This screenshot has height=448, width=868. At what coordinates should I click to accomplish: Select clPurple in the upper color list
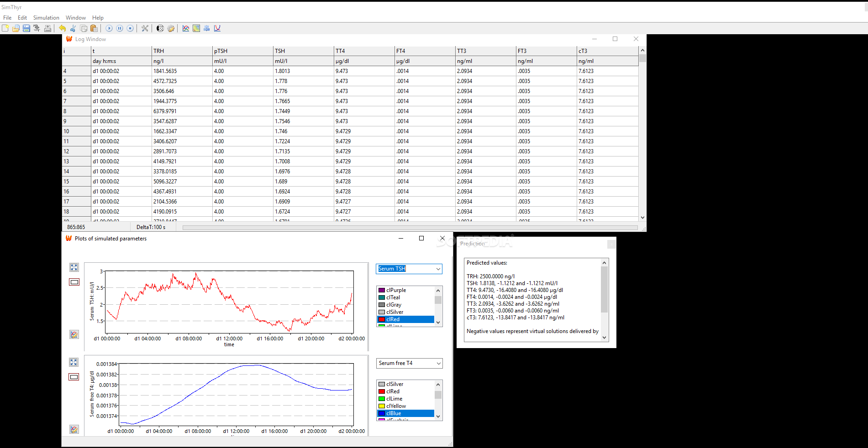pyautogui.click(x=405, y=290)
